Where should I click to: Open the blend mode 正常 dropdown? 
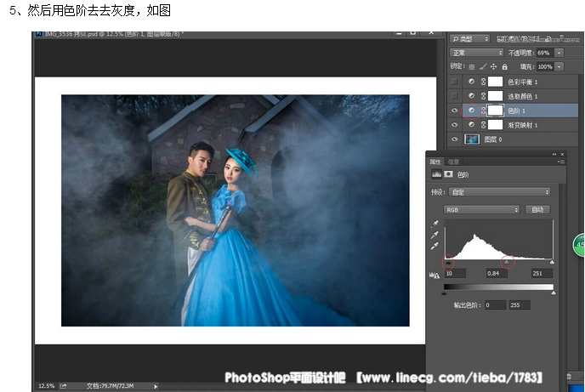(x=476, y=53)
